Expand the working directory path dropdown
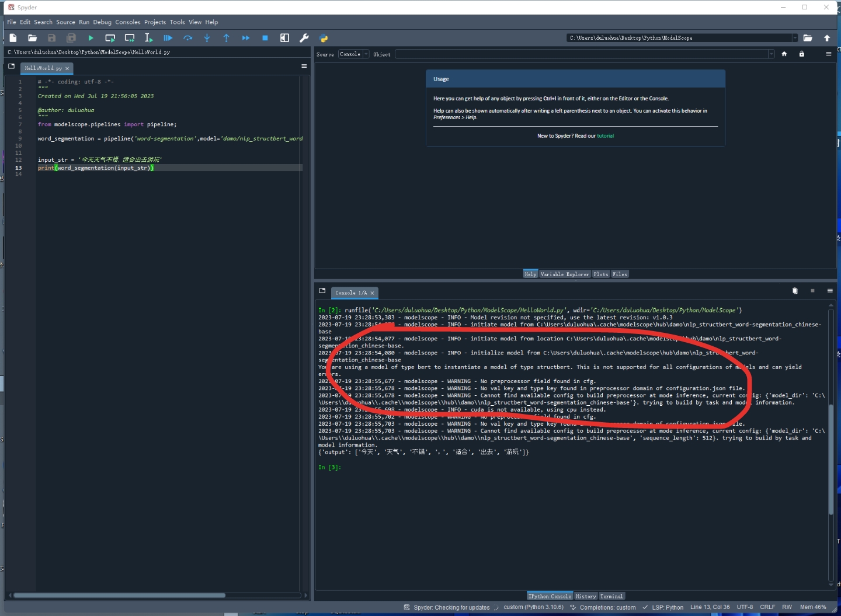841x616 pixels. [x=795, y=38]
